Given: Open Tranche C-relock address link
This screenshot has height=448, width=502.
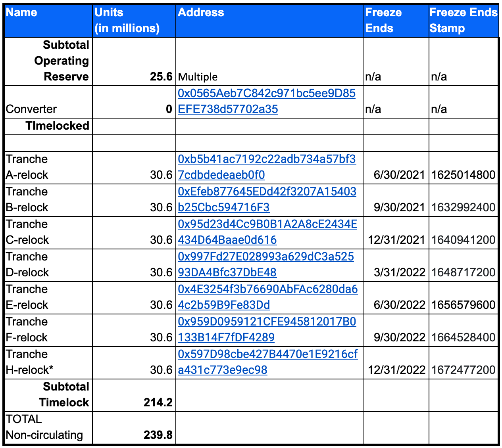Looking at the screenshot, I should pos(267,232).
